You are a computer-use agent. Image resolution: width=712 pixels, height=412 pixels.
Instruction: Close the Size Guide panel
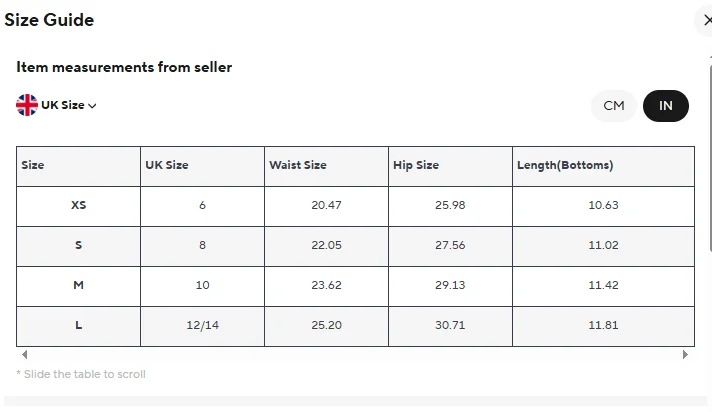(707, 20)
